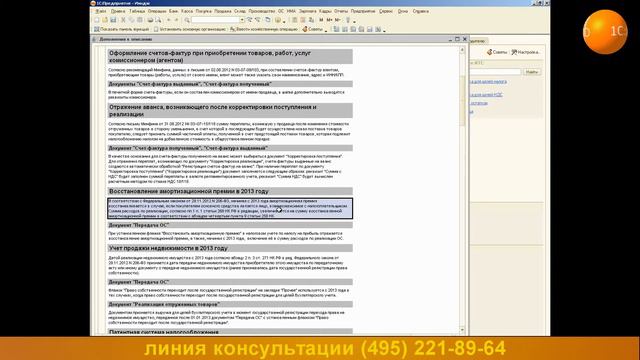The width and height of the screenshot is (640, 360).
Task: Click the M memory toolbar button
Action: [321, 20]
